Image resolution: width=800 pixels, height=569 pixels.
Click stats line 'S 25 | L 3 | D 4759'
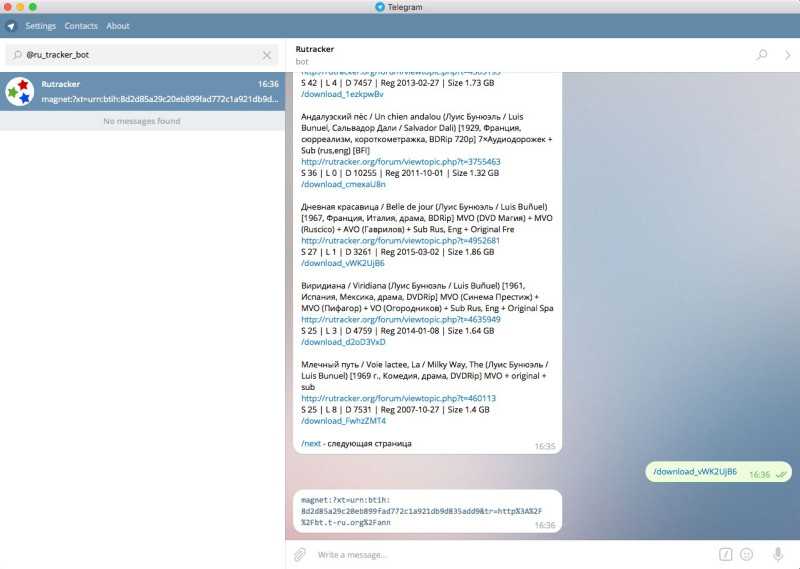pyautogui.click(x=397, y=331)
